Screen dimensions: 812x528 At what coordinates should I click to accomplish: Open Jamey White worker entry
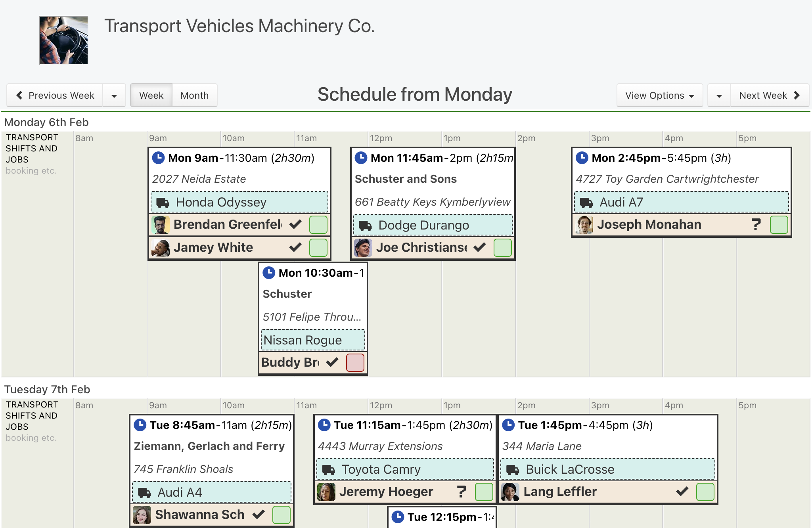tap(239, 248)
